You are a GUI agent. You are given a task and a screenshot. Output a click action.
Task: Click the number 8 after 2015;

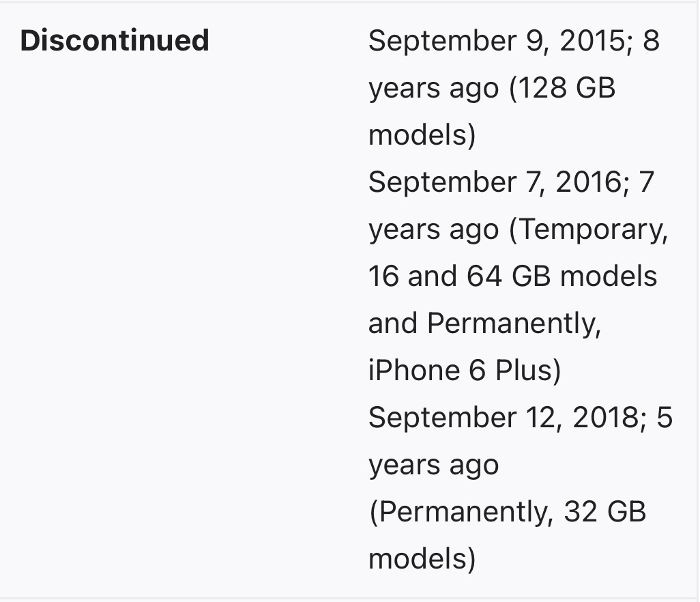click(650, 41)
